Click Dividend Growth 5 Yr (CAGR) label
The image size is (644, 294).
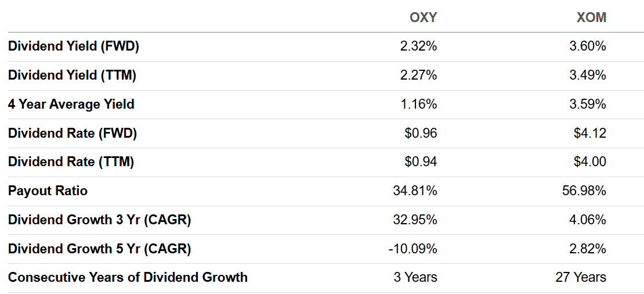pyautogui.click(x=100, y=249)
